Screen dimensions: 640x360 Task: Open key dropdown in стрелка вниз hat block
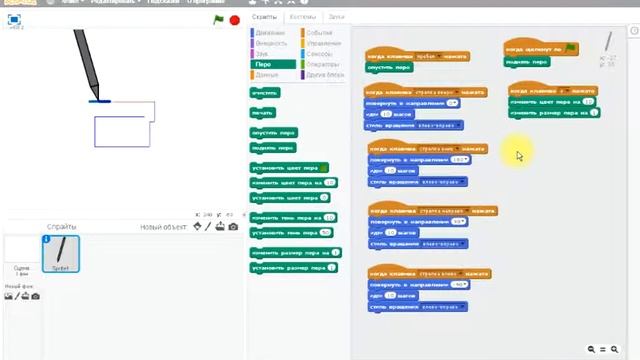click(x=439, y=149)
